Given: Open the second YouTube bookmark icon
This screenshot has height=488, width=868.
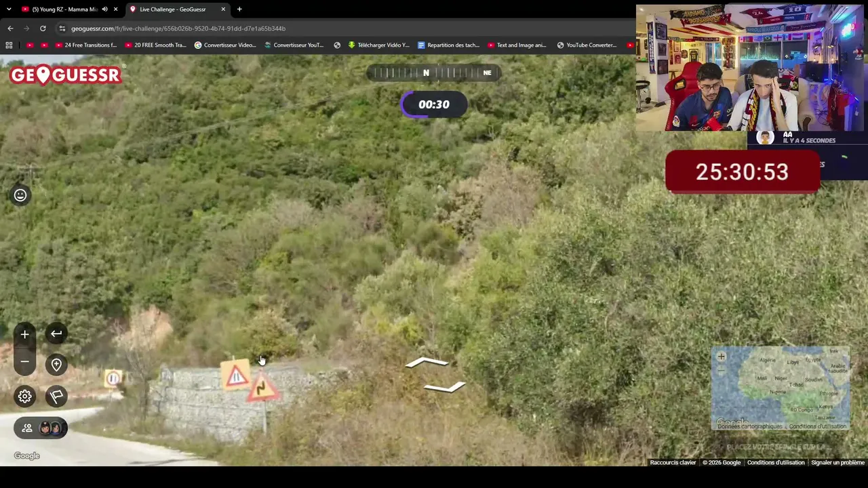Looking at the screenshot, I should click(x=44, y=45).
